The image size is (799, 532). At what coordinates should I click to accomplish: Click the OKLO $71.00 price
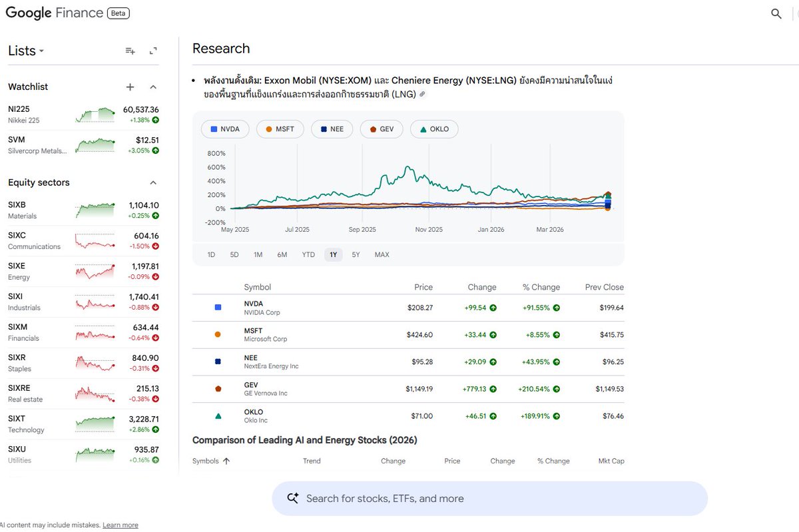(422, 416)
